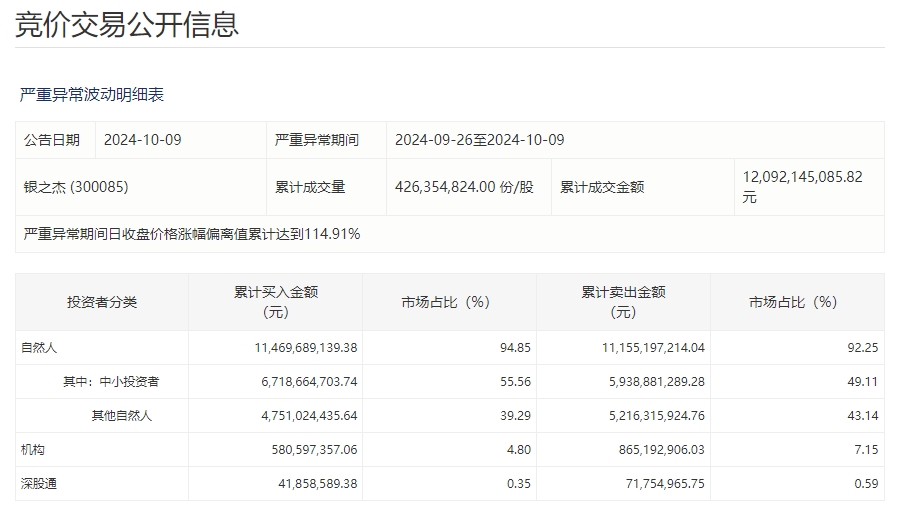Click the period 2024-09-26至2024-10-09 cell

point(479,140)
